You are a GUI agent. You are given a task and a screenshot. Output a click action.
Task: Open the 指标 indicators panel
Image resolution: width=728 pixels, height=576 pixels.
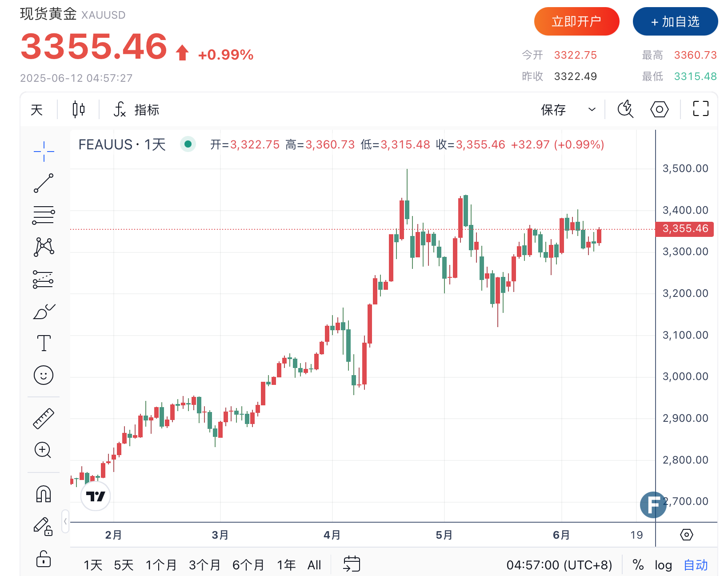click(x=137, y=110)
